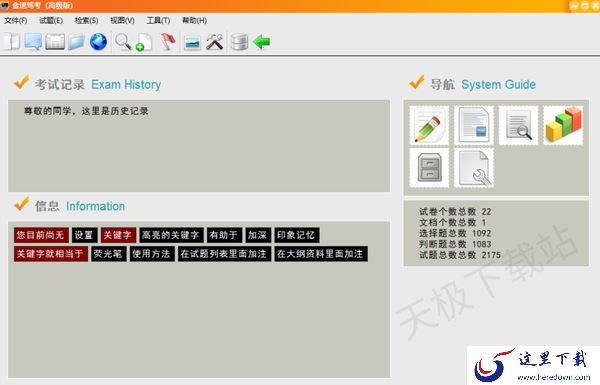Click the database cylinder toolbar icon
Image resolution: width=600 pixels, height=385 pixels.
(240, 42)
